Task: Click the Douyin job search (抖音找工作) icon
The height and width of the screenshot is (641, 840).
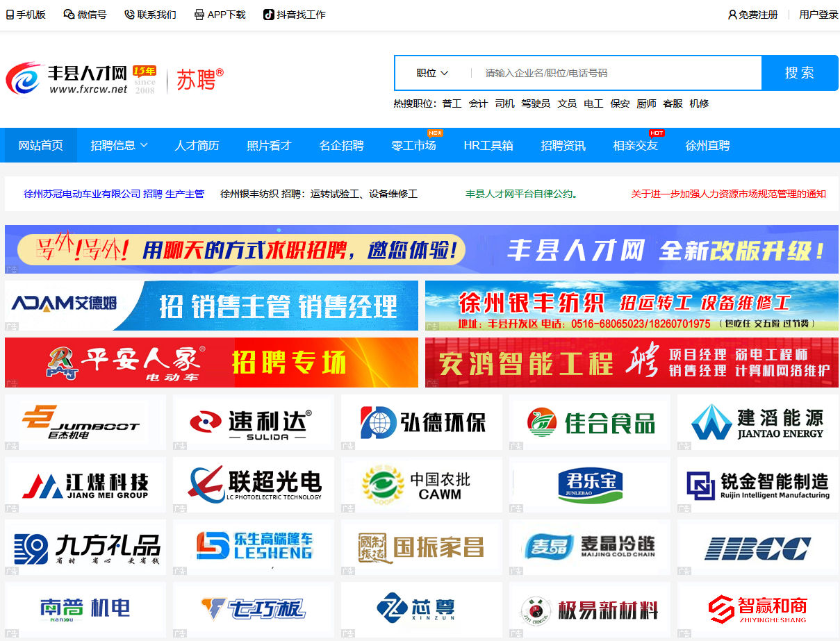Action: coord(267,13)
